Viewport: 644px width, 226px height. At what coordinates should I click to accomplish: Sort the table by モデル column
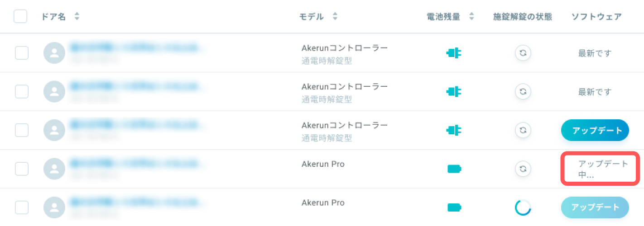click(x=335, y=16)
